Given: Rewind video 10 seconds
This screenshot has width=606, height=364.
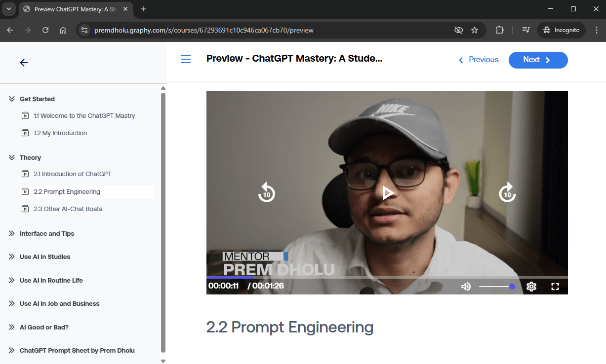Looking at the screenshot, I should 266,193.
